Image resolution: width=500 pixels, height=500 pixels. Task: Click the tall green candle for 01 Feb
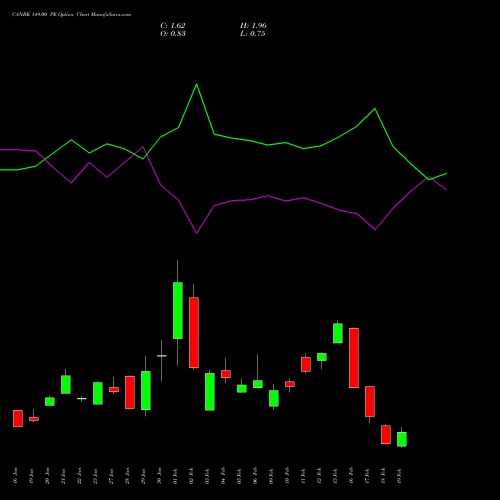pos(178,310)
